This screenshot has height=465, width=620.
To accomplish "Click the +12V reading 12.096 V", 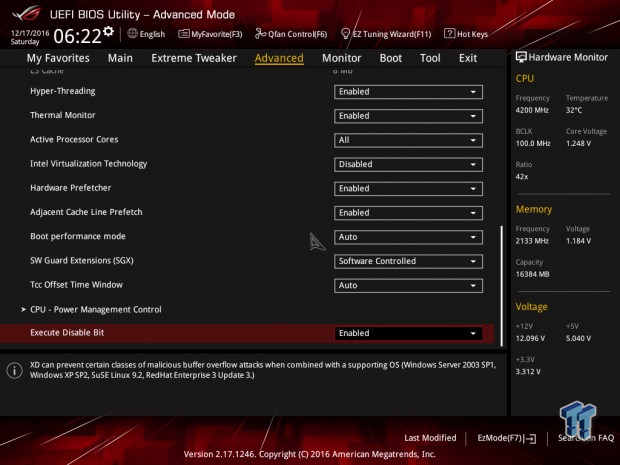I will 530,338.
